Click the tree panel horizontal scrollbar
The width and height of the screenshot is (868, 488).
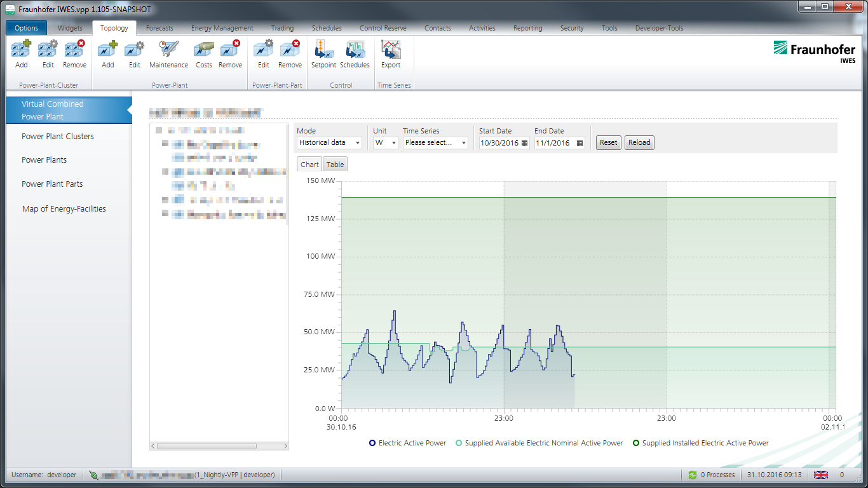pos(207,445)
